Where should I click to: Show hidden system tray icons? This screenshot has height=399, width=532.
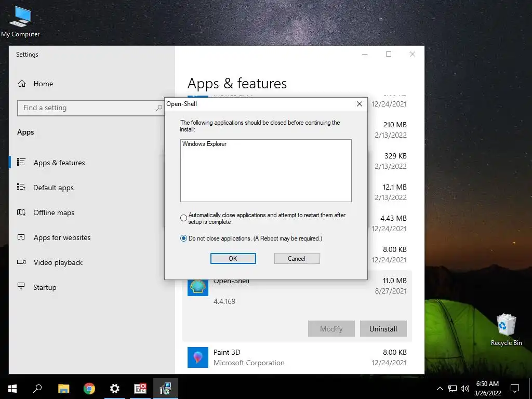pos(440,389)
